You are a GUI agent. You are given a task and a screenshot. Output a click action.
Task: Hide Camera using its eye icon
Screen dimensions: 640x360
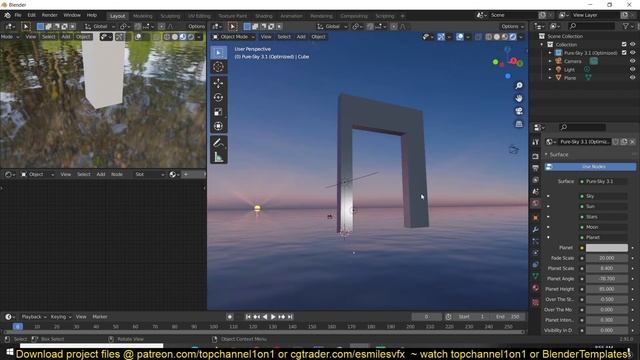(x=632, y=61)
